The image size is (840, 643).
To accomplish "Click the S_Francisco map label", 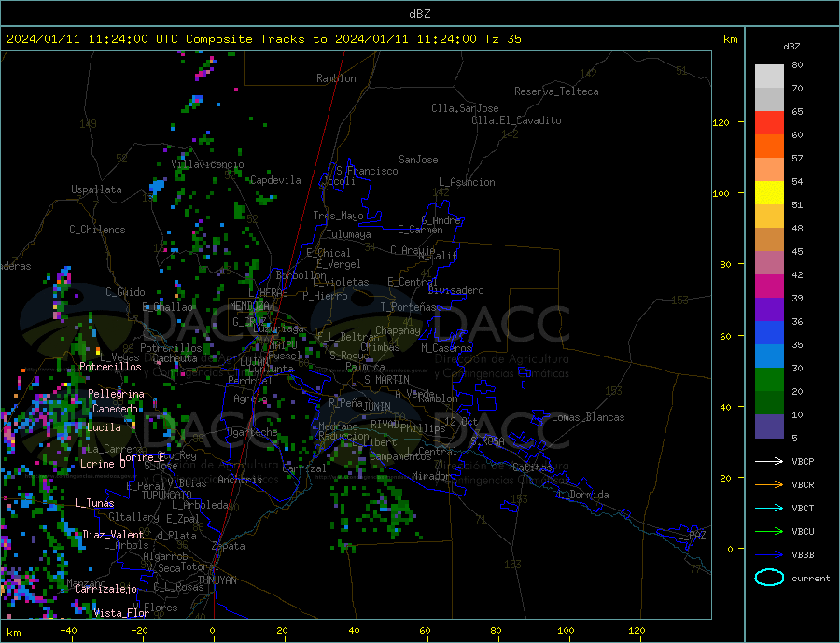I will (368, 171).
